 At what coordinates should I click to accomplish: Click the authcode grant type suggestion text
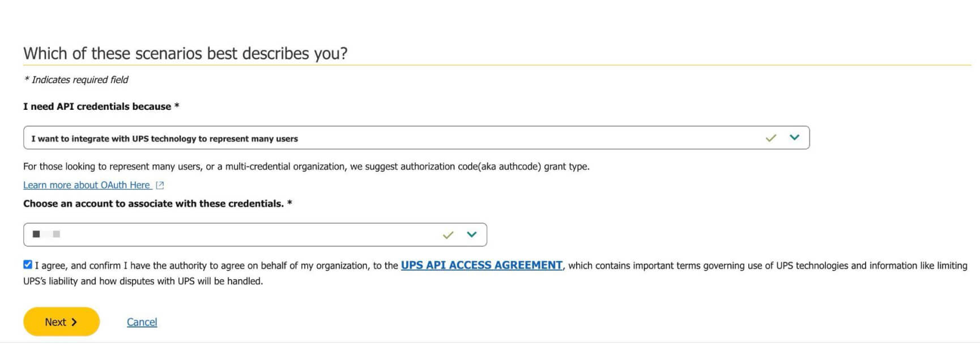coord(306,166)
